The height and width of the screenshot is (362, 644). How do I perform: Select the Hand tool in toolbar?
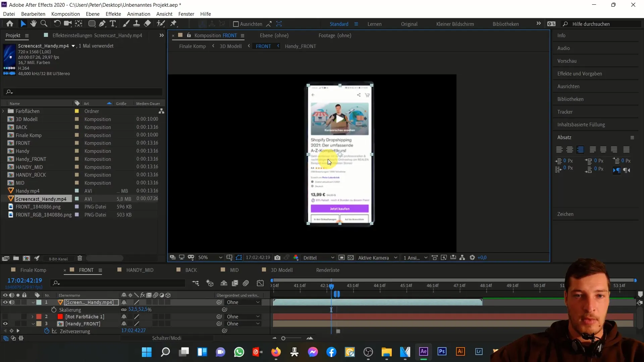point(33,23)
